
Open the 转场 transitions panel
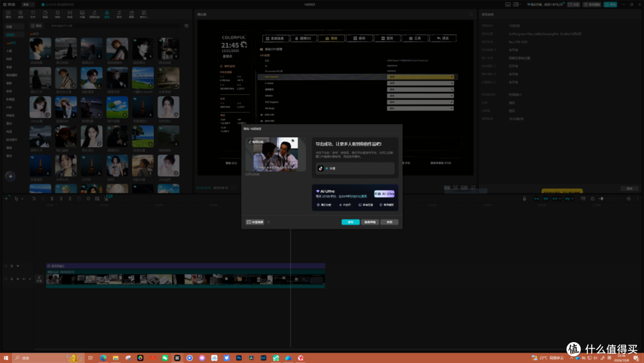tap(70, 14)
